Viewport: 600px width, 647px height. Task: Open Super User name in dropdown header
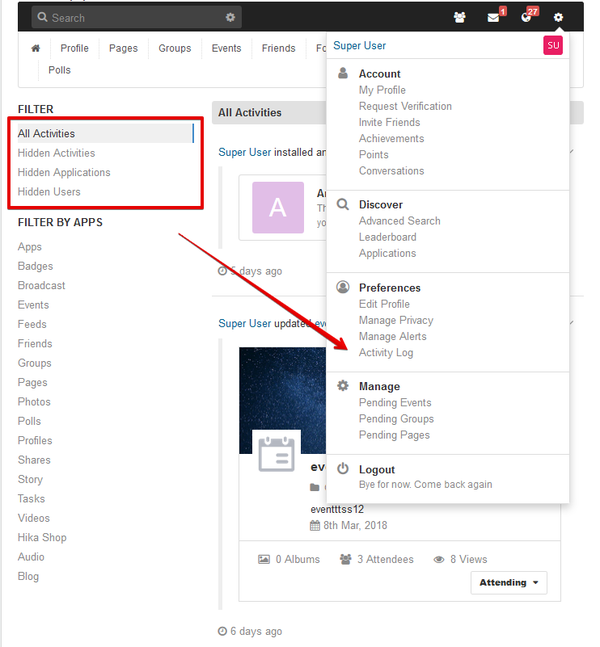(x=359, y=45)
